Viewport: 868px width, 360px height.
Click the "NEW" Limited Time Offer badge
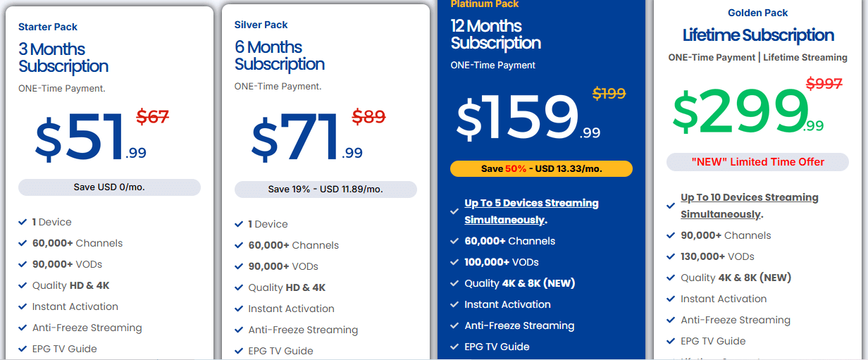click(757, 162)
